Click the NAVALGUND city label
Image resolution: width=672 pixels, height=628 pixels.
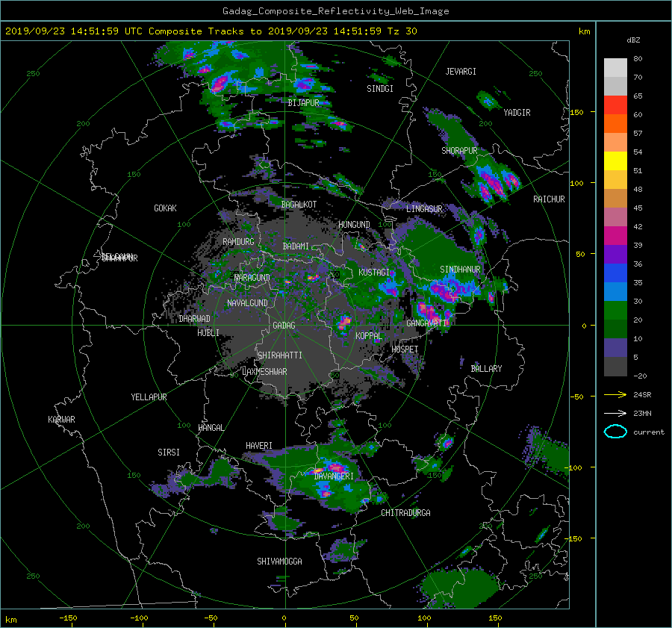pyautogui.click(x=247, y=303)
